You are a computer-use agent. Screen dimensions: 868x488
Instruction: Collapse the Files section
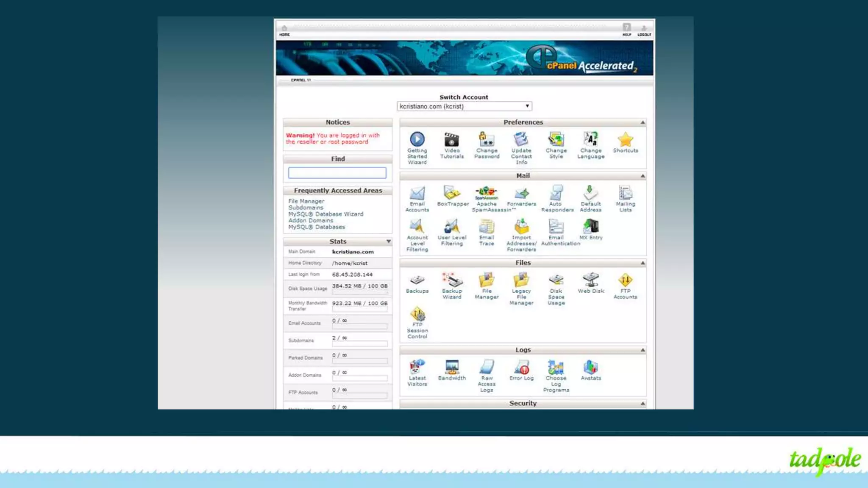click(643, 263)
